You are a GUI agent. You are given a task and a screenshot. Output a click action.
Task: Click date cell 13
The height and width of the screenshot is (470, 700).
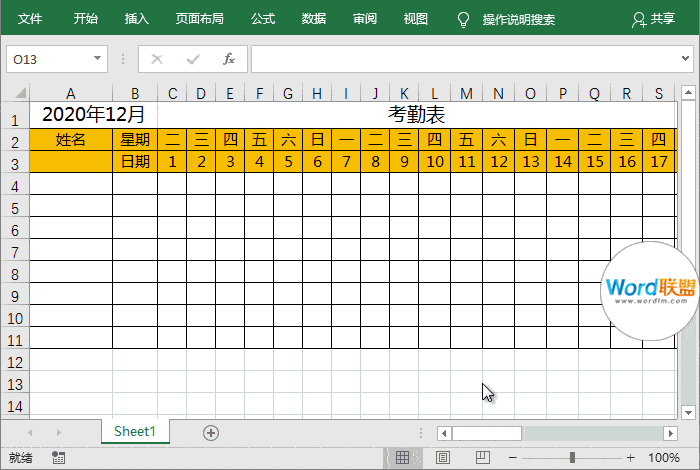(530, 161)
